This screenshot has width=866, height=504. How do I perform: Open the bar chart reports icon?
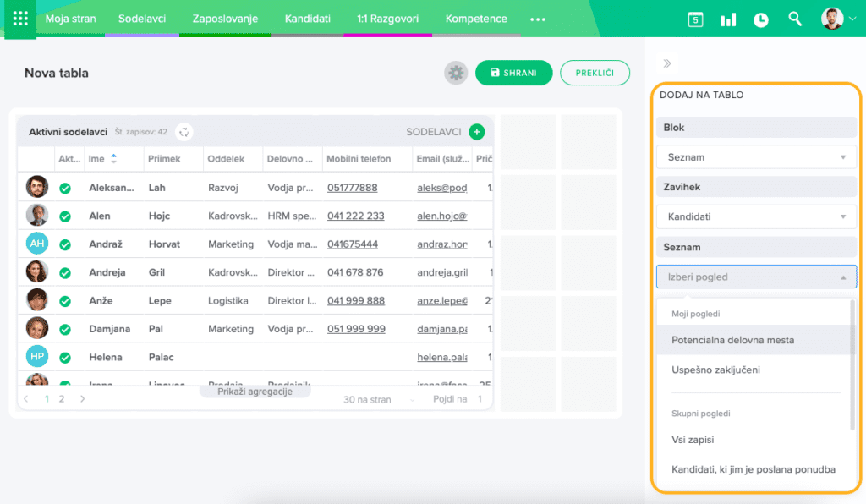(x=727, y=19)
